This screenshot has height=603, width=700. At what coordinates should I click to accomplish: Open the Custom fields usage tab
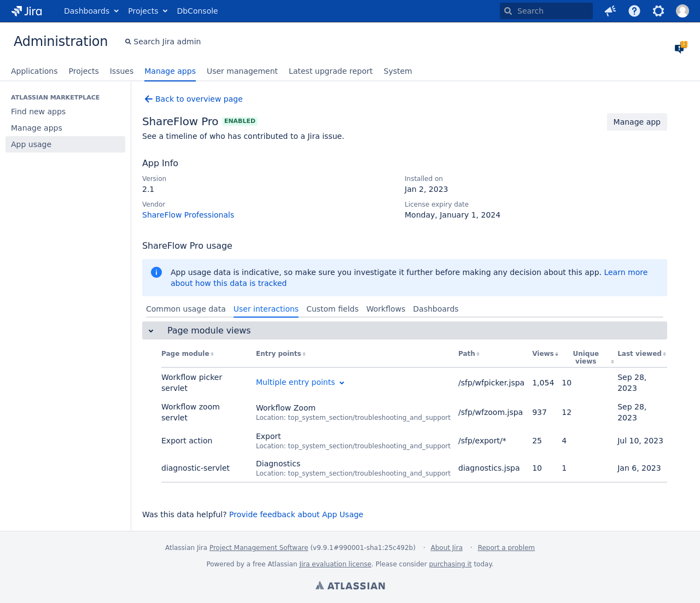point(332,309)
